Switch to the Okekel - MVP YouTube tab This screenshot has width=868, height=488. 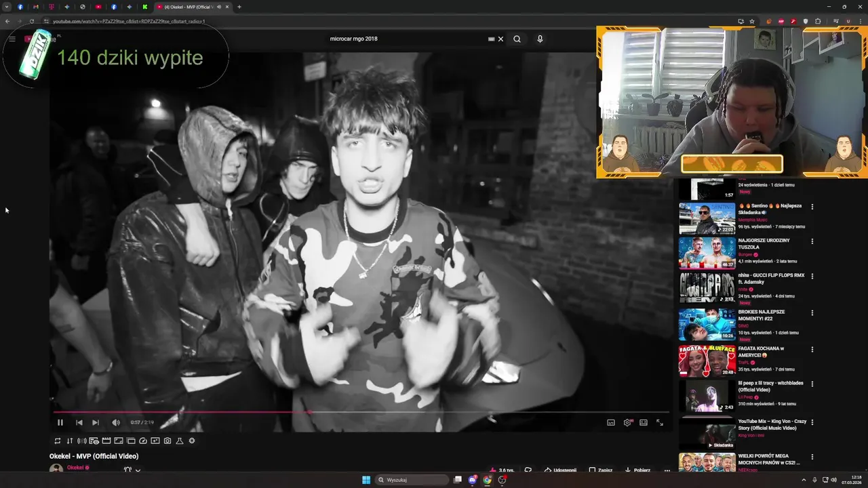point(193,7)
